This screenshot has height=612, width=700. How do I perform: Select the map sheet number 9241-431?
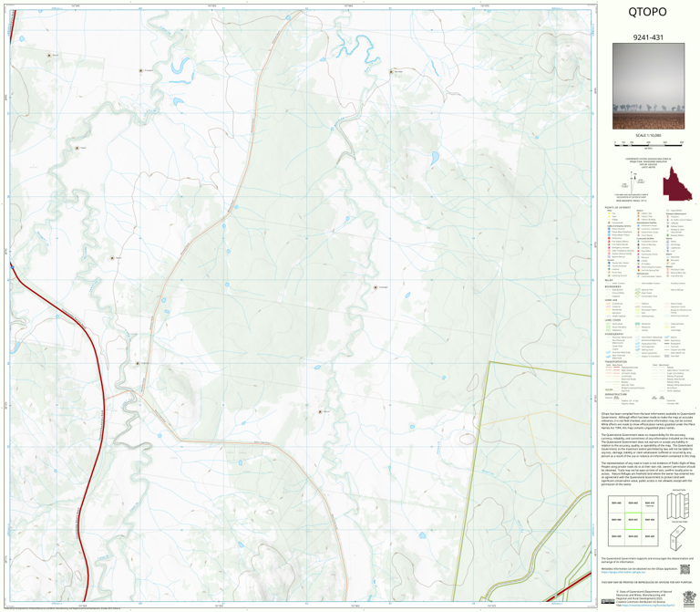tap(648, 37)
